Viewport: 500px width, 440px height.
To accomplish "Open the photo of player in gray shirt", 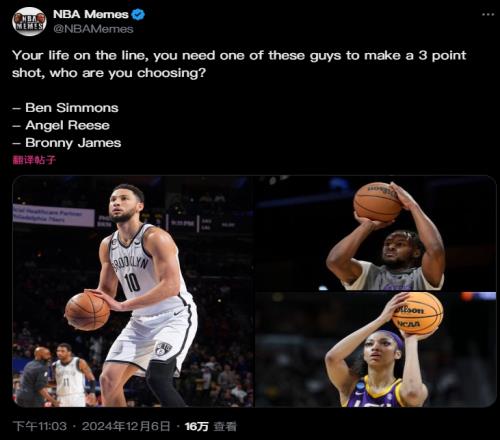I will 376,233.
